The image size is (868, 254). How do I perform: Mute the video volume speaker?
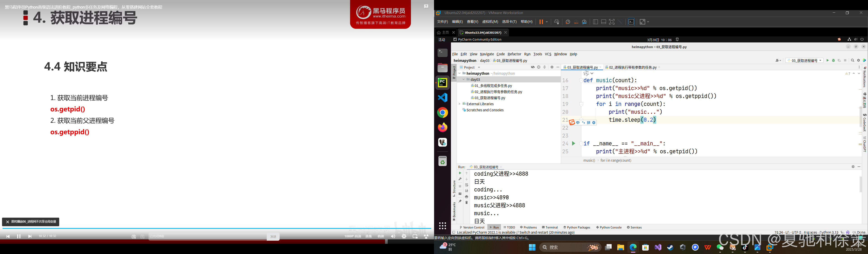[393, 237]
